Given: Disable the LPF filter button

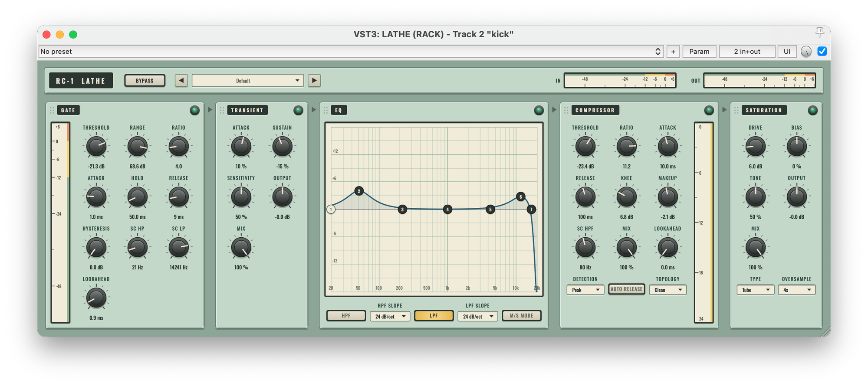Looking at the screenshot, I should (x=434, y=316).
